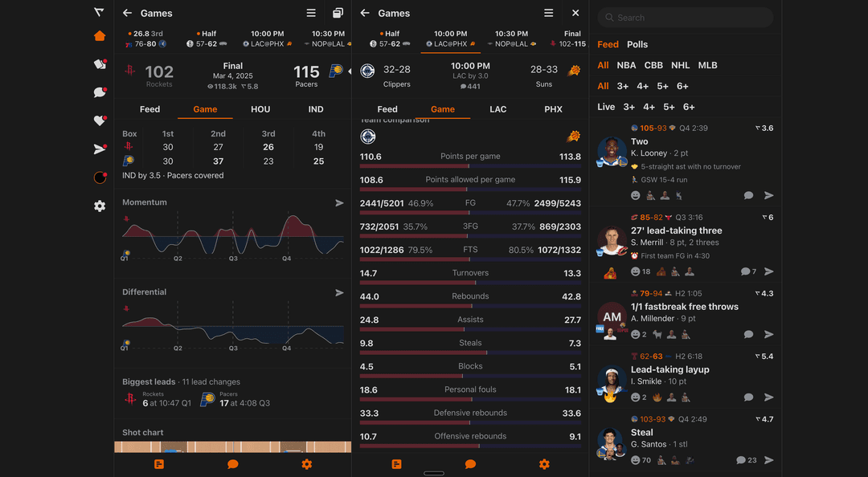Click the Search field
The height and width of the screenshot is (477, 868).
(x=686, y=18)
